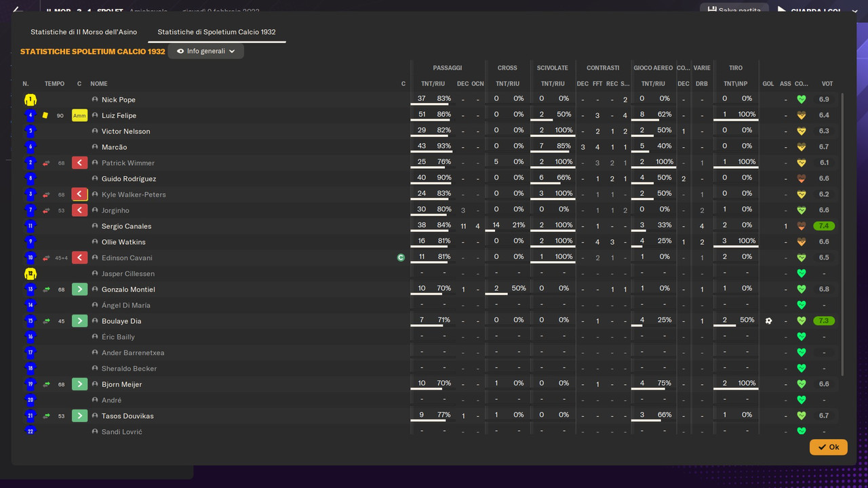Click the 'Salva partita' button
Image resolution: width=868 pixels, height=488 pixels.
click(734, 9)
